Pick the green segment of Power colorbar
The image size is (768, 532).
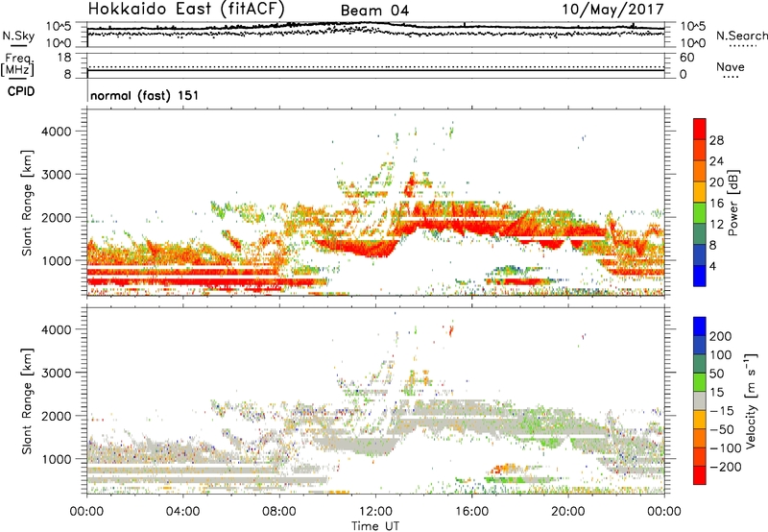pos(700,213)
